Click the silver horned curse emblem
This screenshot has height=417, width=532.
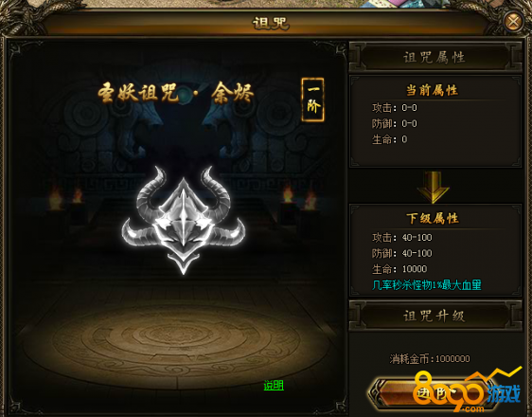(184, 220)
